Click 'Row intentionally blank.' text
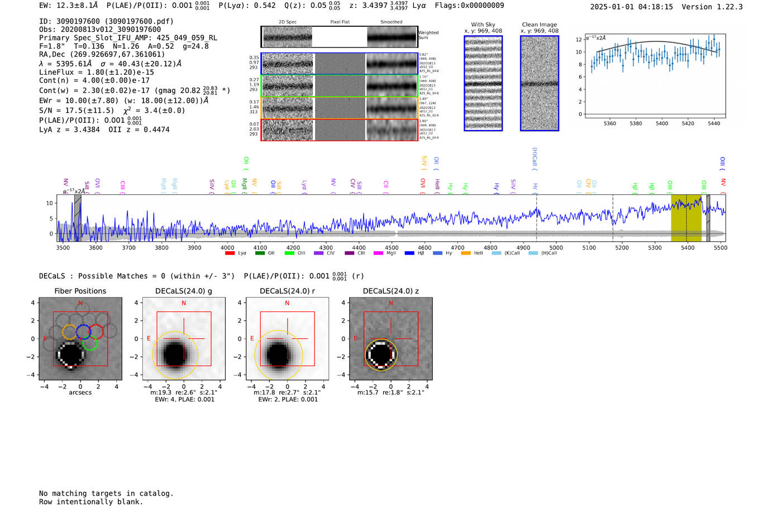Viewport: 782px width, 532px height. tap(91, 502)
